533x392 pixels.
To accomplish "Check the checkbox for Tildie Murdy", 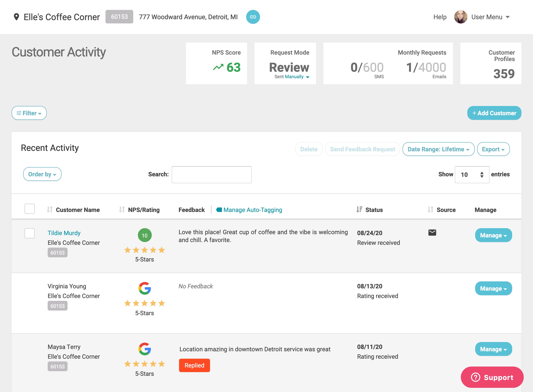I will 30,233.
